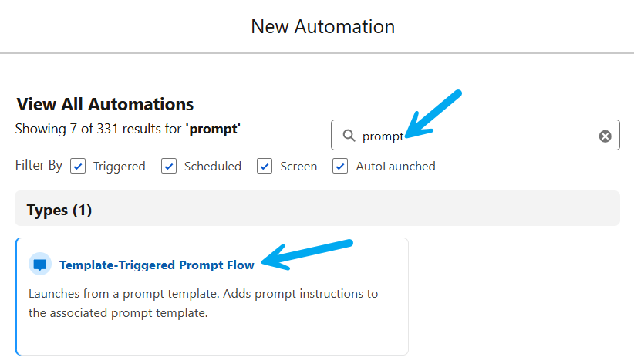Click the Scheduled filter label text
634x364 pixels.
click(x=212, y=166)
